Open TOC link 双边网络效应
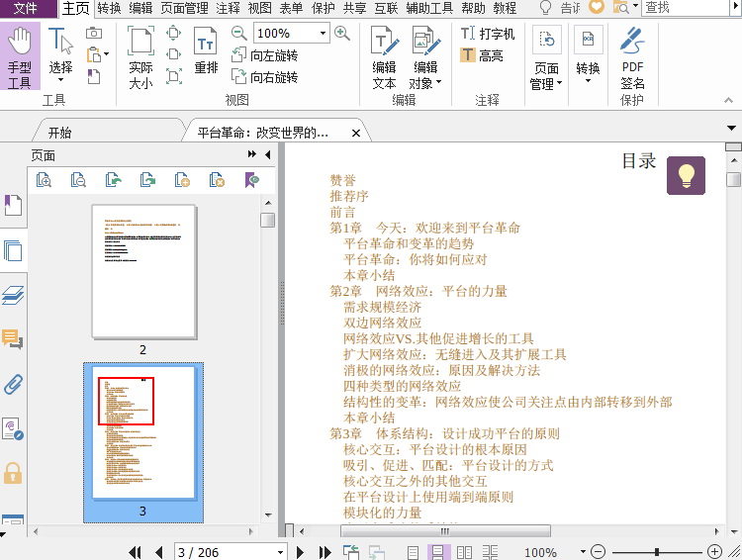This screenshot has width=742, height=560. pos(382,323)
